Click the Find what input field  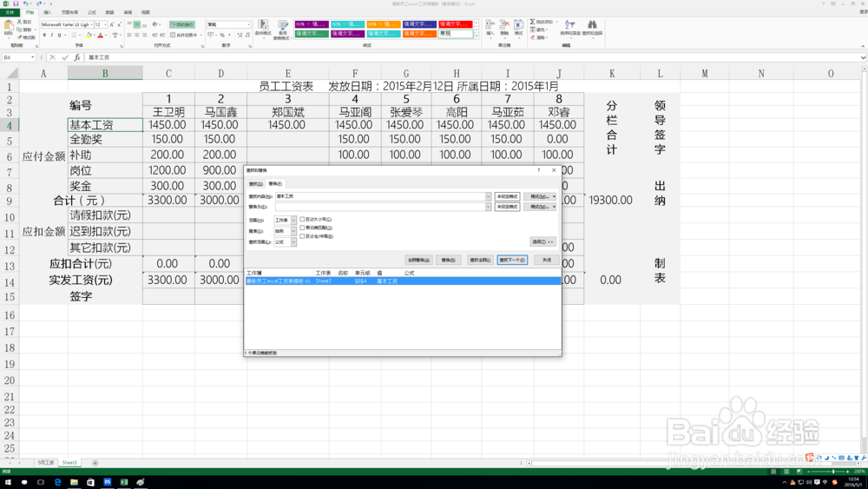coord(380,196)
